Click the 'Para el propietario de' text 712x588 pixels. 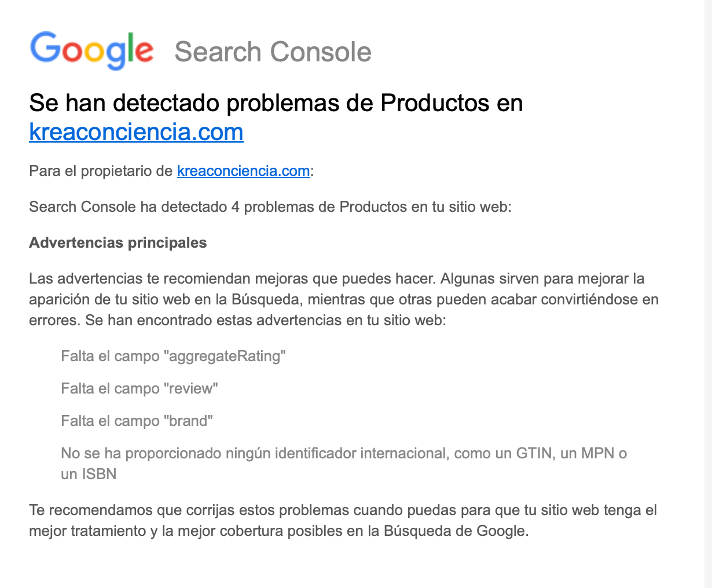coord(101,171)
